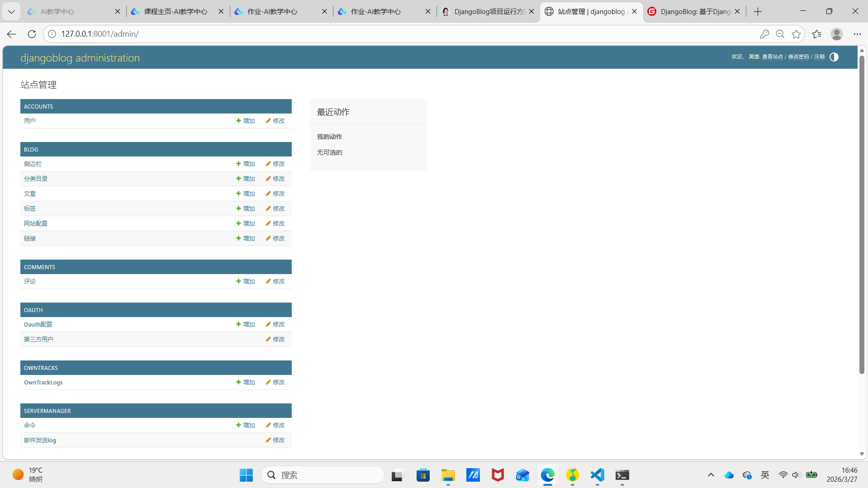868x488 pixels.
Task: Open the OAUTH section header
Action: (33, 310)
